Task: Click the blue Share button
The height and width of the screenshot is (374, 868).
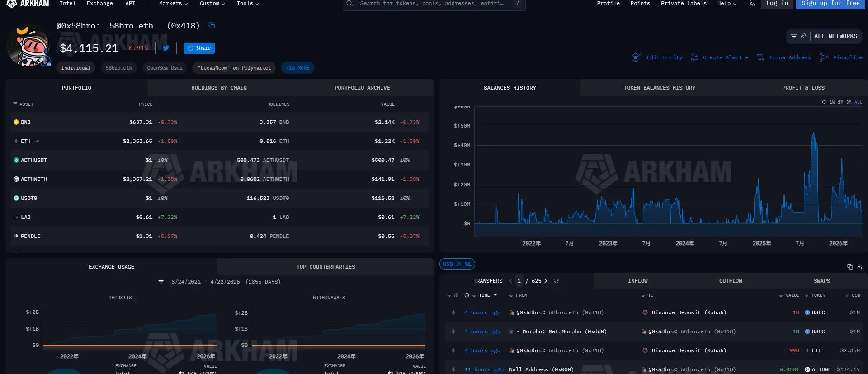Action: (199, 48)
